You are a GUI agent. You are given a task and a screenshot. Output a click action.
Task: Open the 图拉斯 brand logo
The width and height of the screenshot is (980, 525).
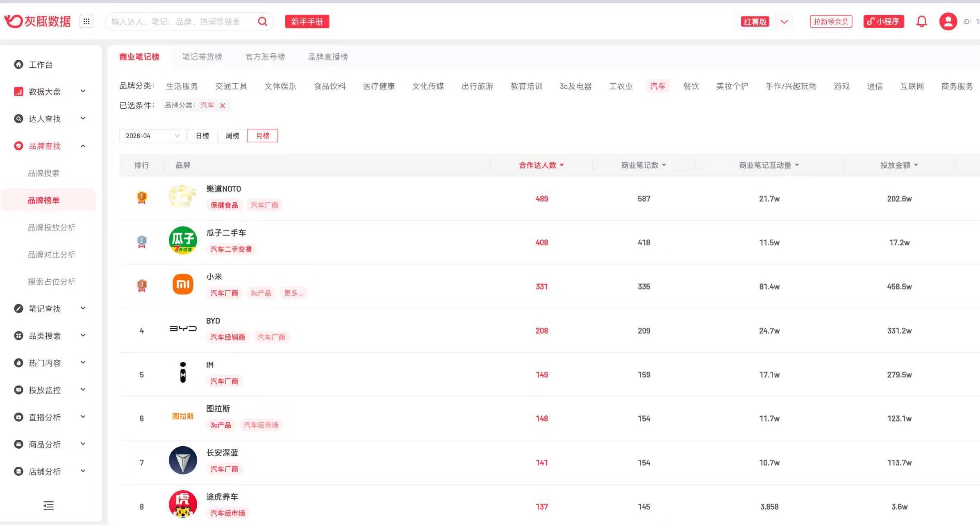183,416
